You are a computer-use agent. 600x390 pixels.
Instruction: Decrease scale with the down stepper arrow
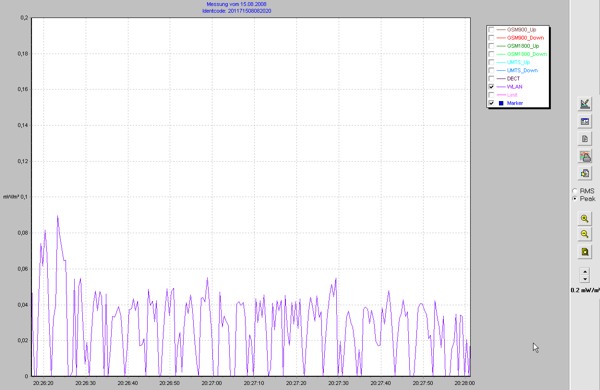[585, 279]
